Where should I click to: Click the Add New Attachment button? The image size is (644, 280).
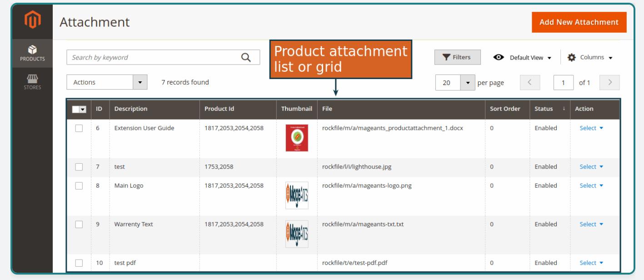(579, 22)
